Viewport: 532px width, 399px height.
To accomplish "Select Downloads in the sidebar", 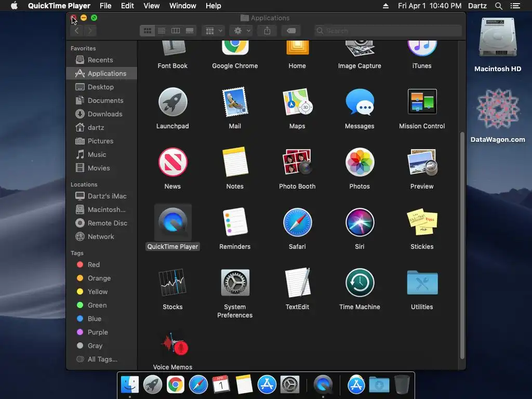I will [102, 114].
